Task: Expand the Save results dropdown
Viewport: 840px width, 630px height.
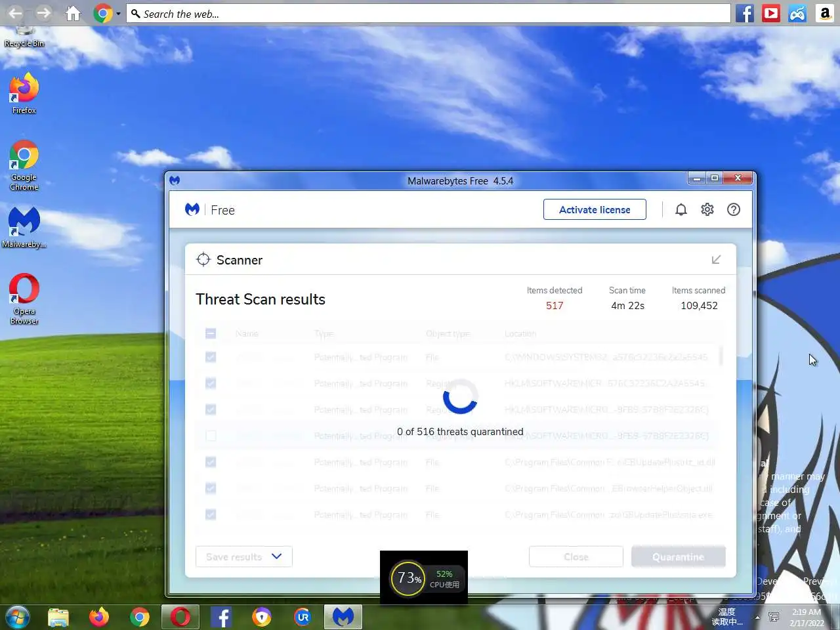Action: pyautogui.click(x=244, y=556)
